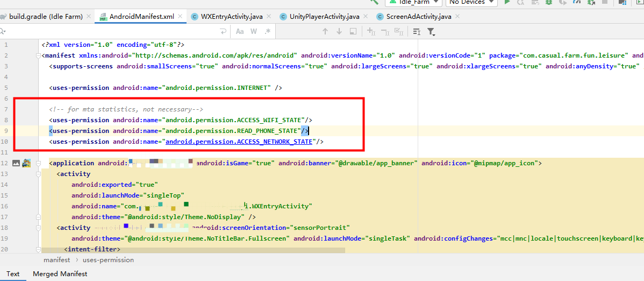Click the Run app green play icon
The image size is (644, 281).
(507, 2)
